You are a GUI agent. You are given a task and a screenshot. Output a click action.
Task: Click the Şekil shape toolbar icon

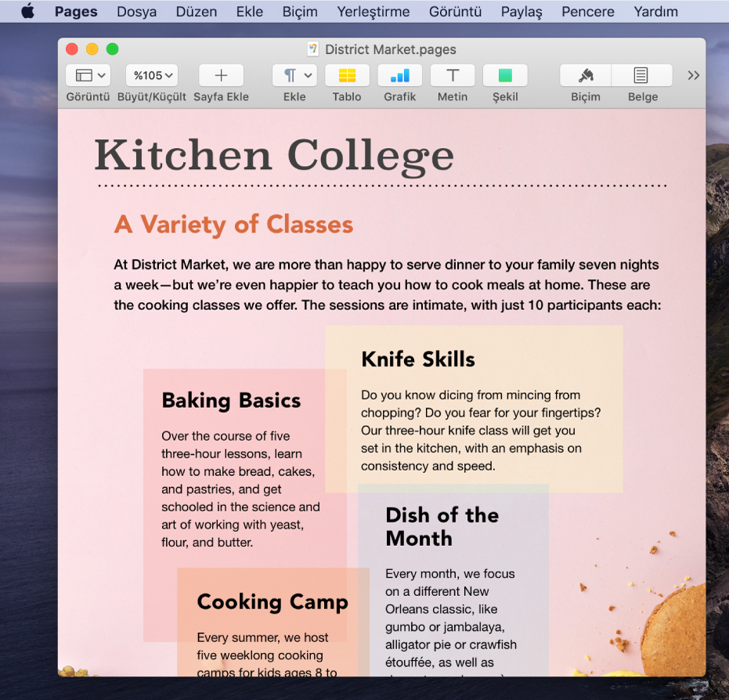coord(505,75)
